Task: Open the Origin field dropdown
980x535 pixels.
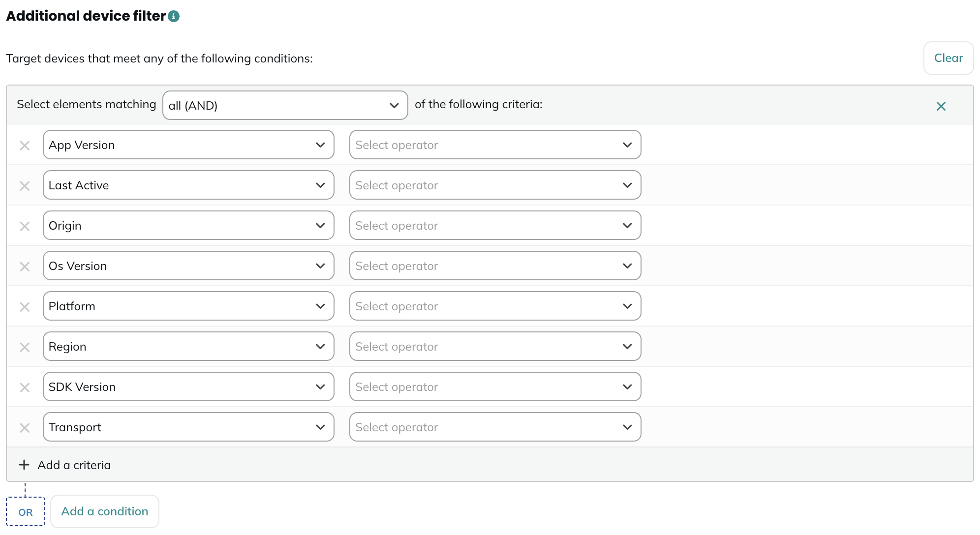Action: [188, 225]
